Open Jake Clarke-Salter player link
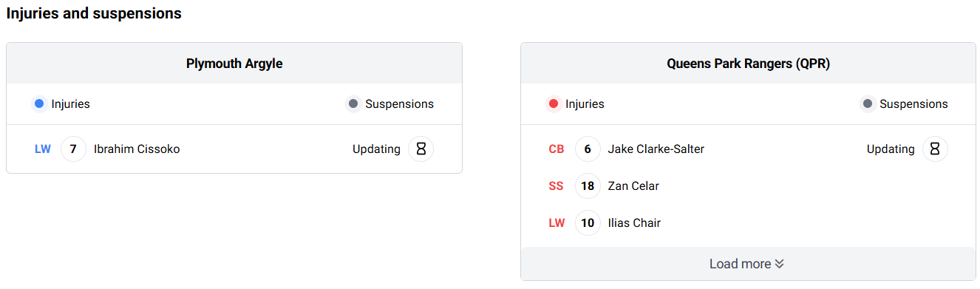 656,149
